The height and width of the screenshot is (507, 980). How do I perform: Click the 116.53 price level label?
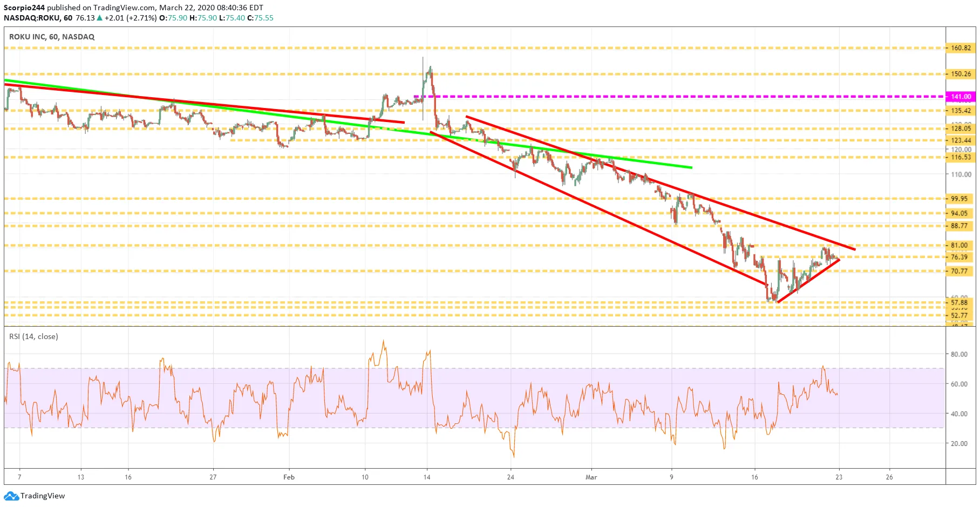pos(961,158)
